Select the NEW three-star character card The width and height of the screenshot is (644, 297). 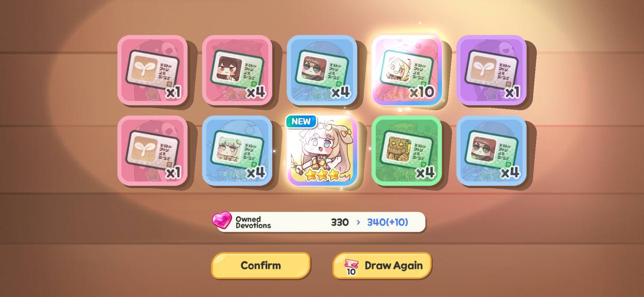(323, 151)
